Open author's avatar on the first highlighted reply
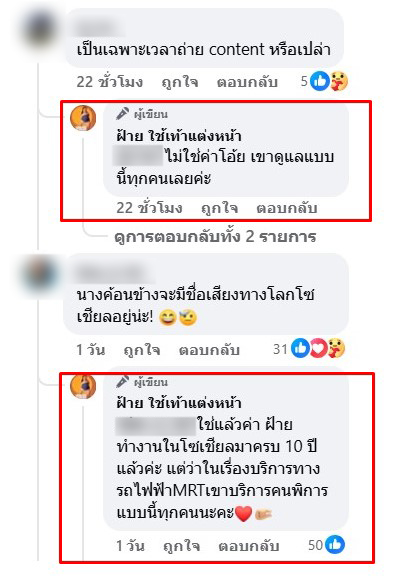420x580 pixels. [x=83, y=118]
